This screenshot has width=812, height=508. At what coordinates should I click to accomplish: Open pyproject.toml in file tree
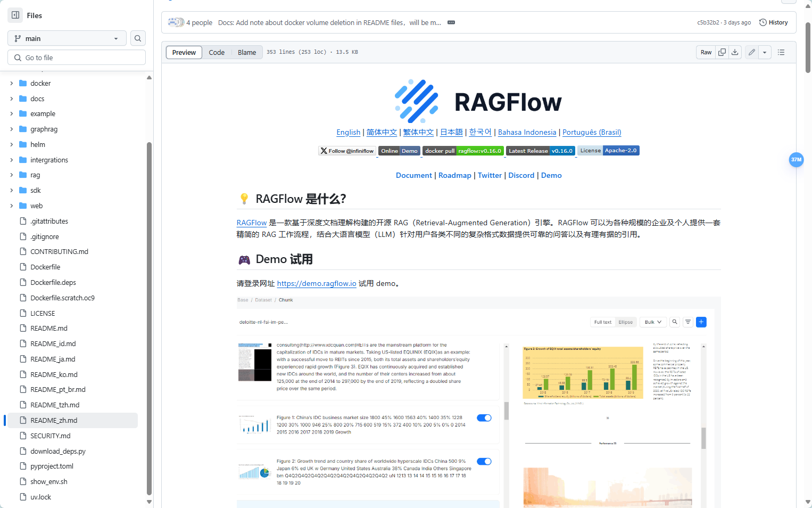[x=52, y=466]
